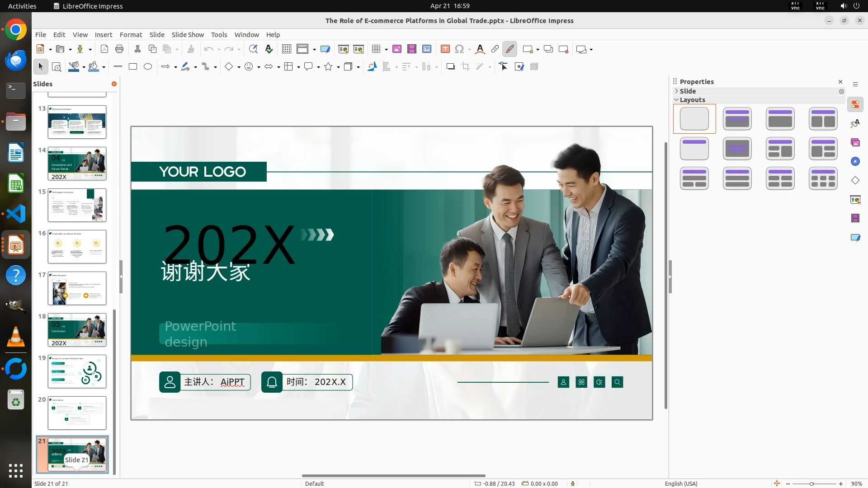Open the Format menu
This screenshot has width=868, height=488.
[x=131, y=35]
